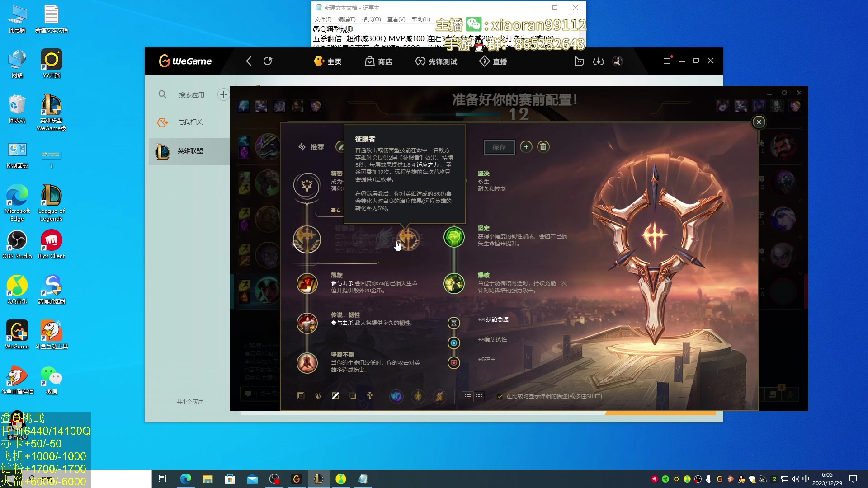Click the Precision (精密) tree emblem icon
This screenshot has height=488, width=868.
(x=307, y=185)
